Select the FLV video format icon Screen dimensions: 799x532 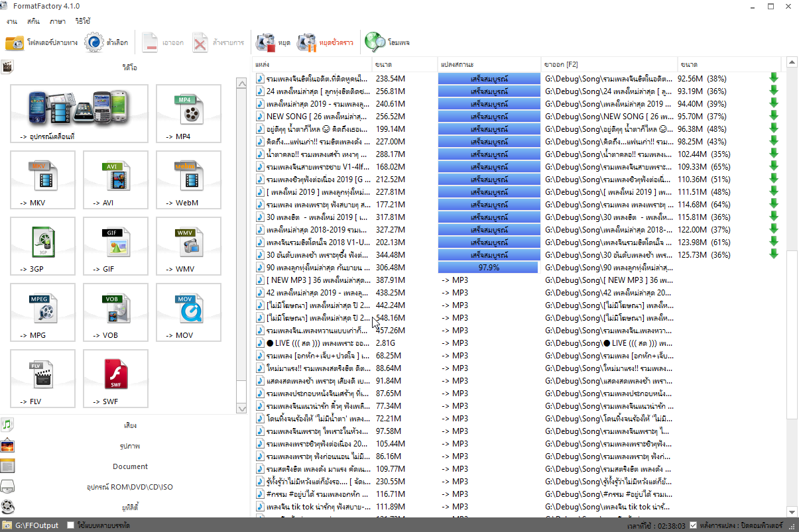point(43,378)
